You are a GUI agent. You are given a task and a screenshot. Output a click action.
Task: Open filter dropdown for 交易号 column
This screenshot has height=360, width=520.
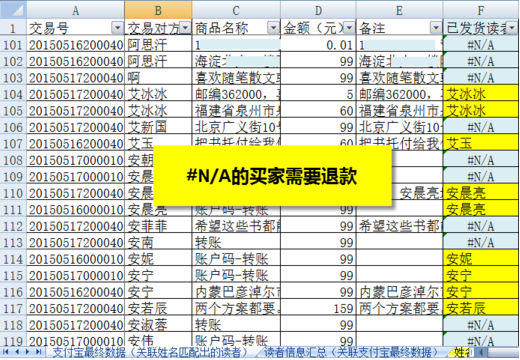pyautogui.click(x=117, y=28)
